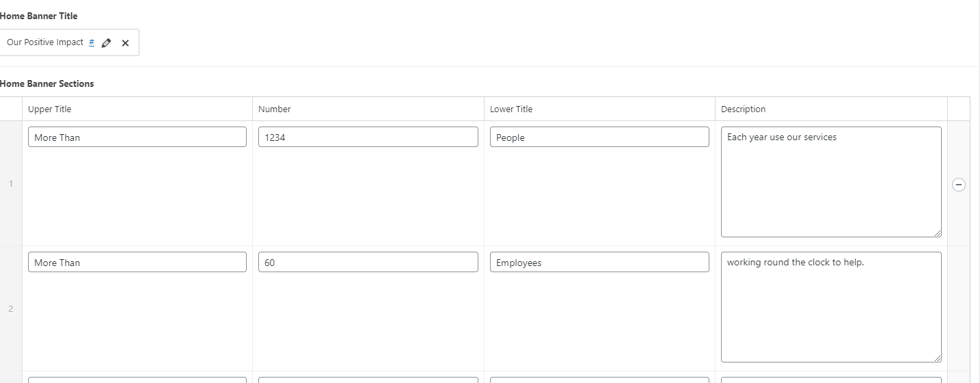This screenshot has width=980, height=383.
Task: Open the # link URL in the banner title
Action: coord(92,42)
